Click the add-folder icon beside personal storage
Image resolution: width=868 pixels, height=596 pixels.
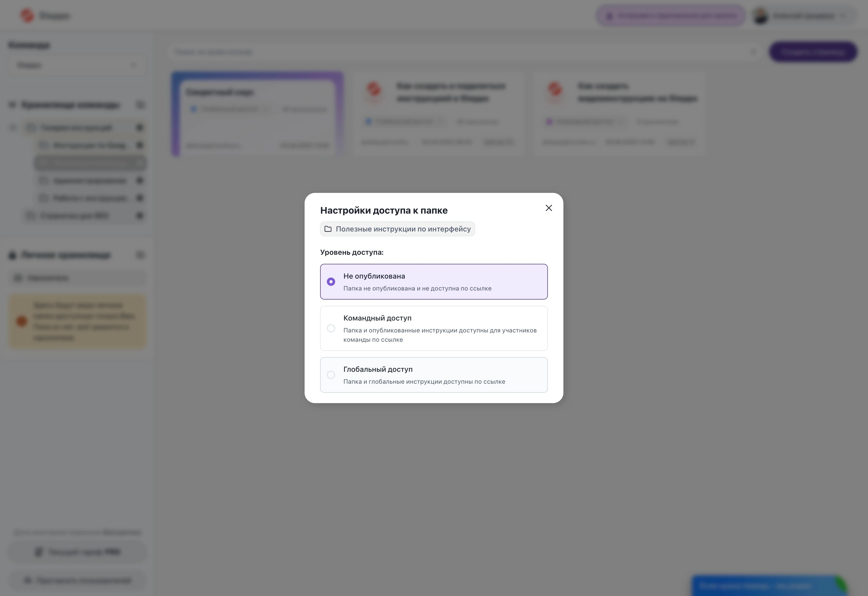[x=140, y=255]
